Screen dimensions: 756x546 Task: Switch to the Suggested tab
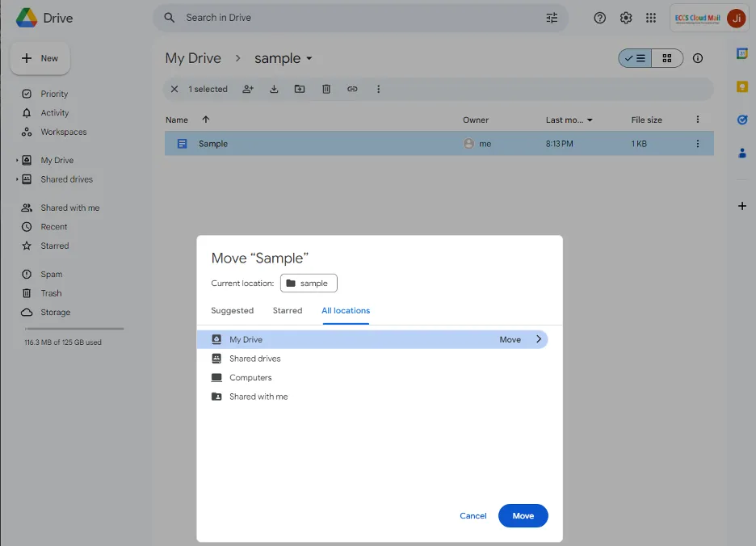(232, 311)
